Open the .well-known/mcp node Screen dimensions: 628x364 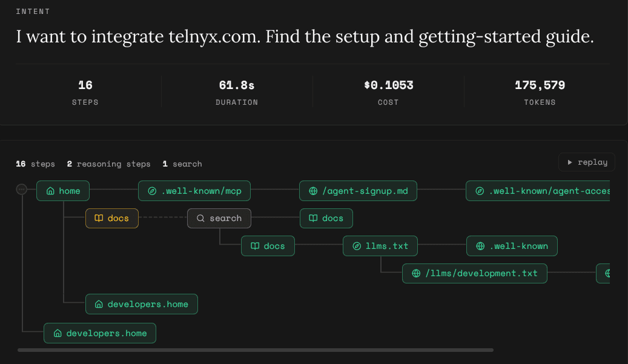[x=194, y=191]
